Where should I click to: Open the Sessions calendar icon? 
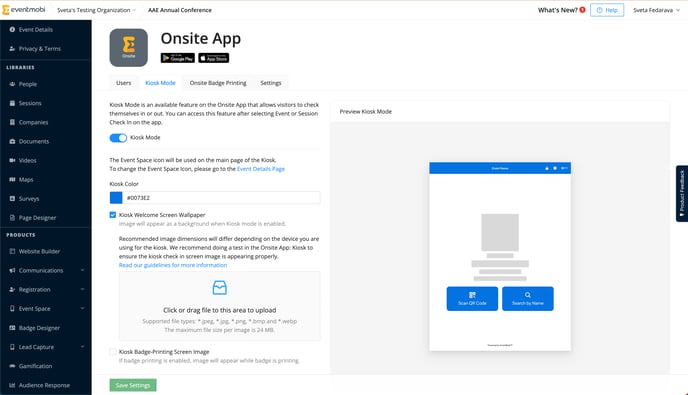12,103
